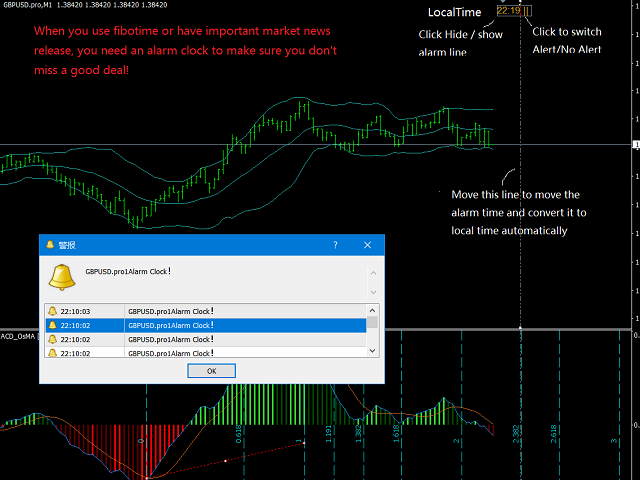Click the large bell icon in dialog
640x480 pixels.
(62, 278)
